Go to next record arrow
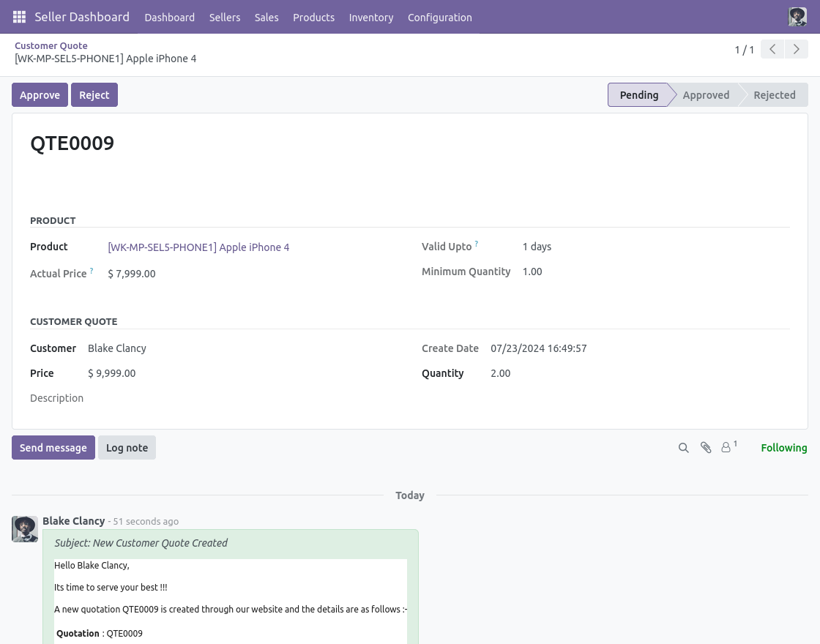 pos(796,50)
